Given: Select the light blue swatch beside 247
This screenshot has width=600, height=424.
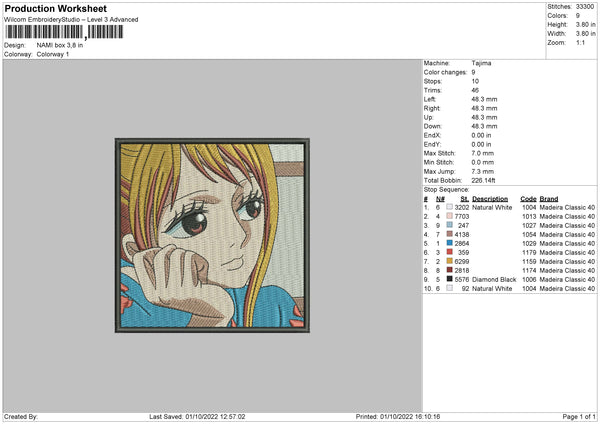Looking at the screenshot, I should [x=450, y=225].
